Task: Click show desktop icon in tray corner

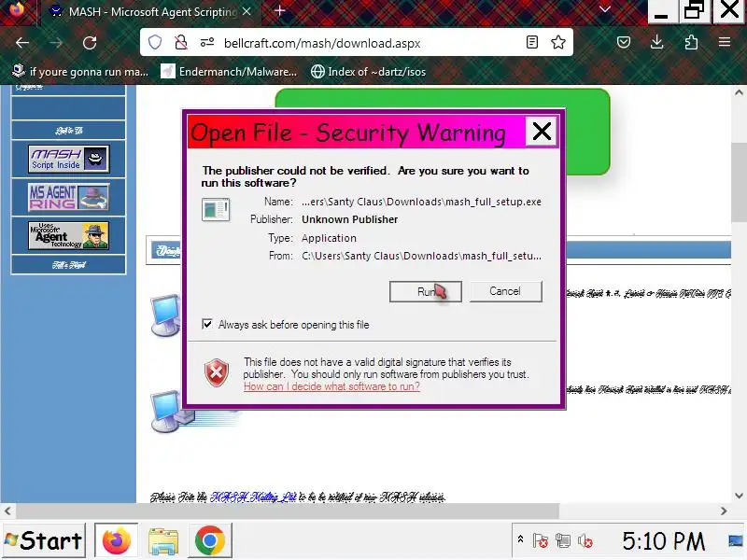Action: (x=736, y=540)
